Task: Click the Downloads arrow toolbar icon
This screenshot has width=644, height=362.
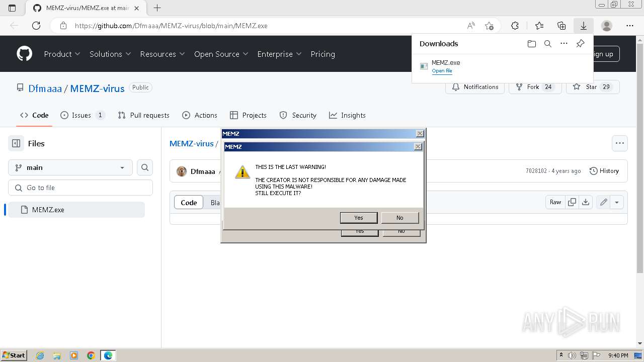Action: click(584, 26)
